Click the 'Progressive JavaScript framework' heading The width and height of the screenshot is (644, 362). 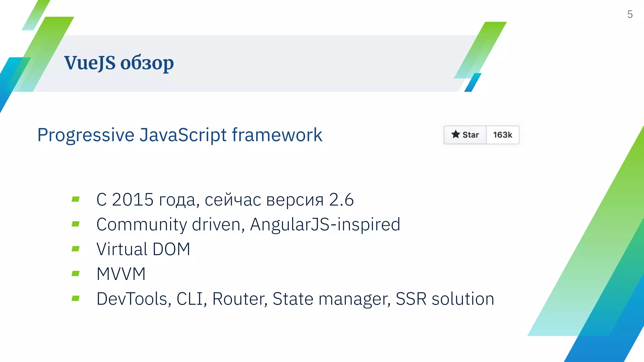(x=180, y=135)
